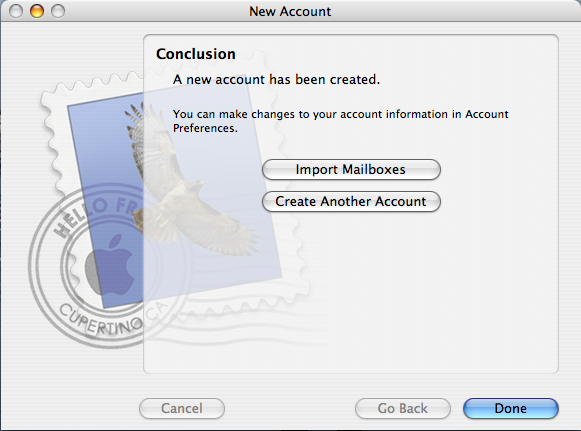The height and width of the screenshot is (431, 581).
Task: Click the HELLO FR postmark lettering
Action: (x=93, y=217)
